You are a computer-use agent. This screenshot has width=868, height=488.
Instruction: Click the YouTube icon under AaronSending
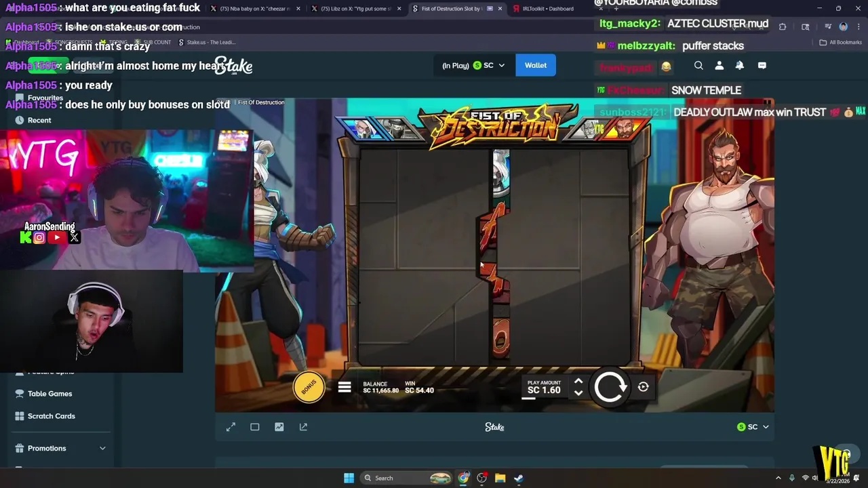[x=57, y=237]
